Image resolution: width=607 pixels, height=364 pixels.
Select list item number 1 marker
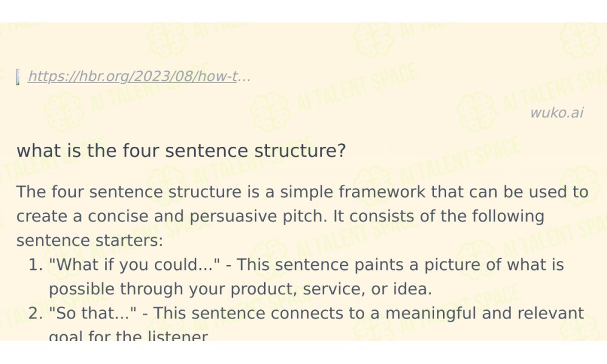coord(35,265)
